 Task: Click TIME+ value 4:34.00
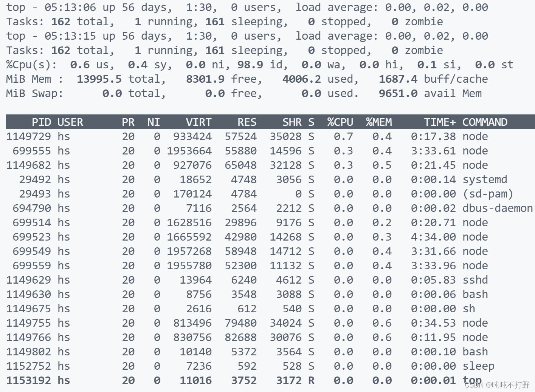(433, 237)
